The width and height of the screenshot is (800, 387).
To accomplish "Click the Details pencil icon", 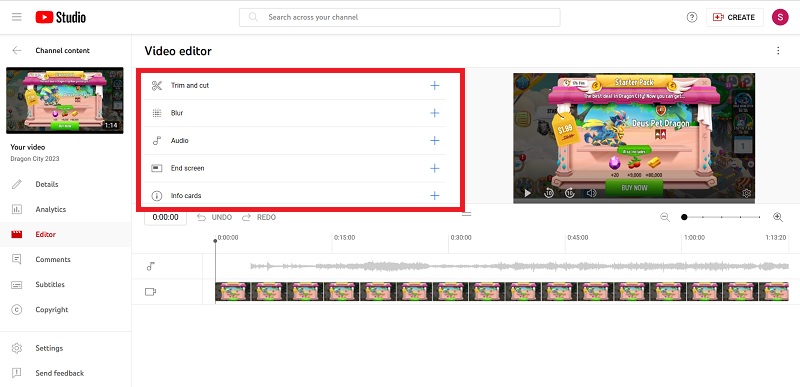I will [x=17, y=185].
